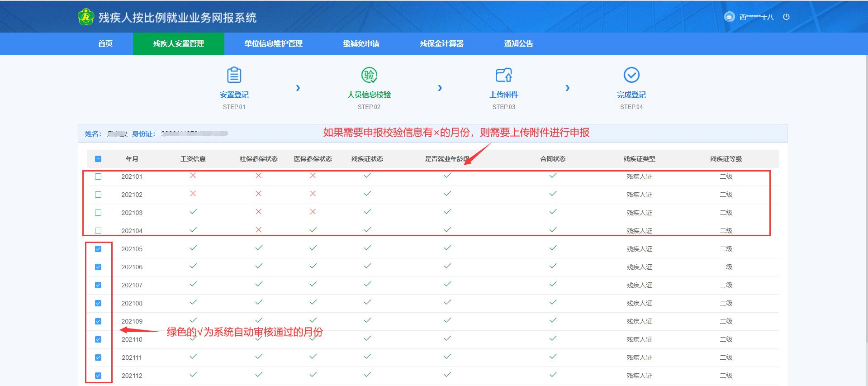Click the 人员信息校验 green verification icon

coord(369,75)
